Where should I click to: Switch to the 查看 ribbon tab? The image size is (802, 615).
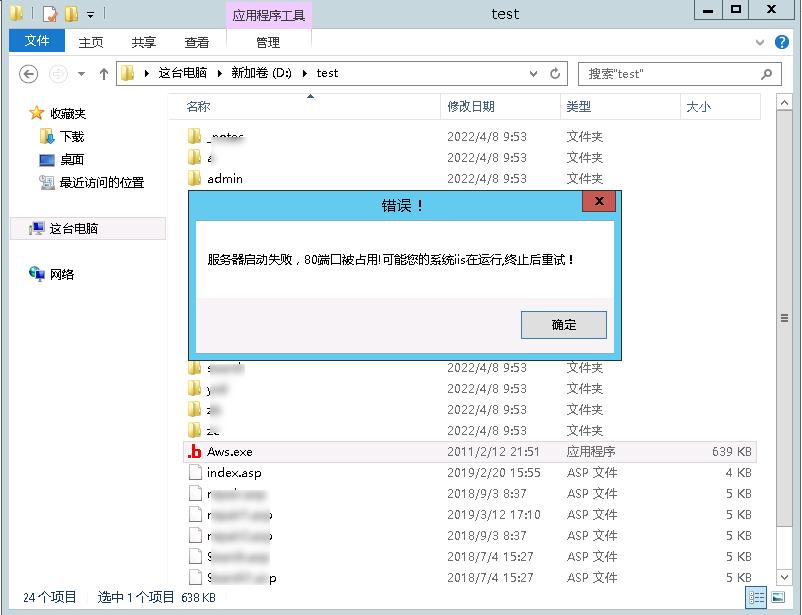pos(196,42)
